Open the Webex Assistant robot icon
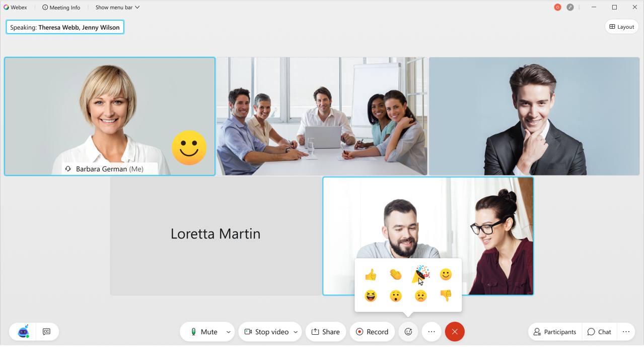The height and width of the screenshot is (363, 644). pos(23,332)
